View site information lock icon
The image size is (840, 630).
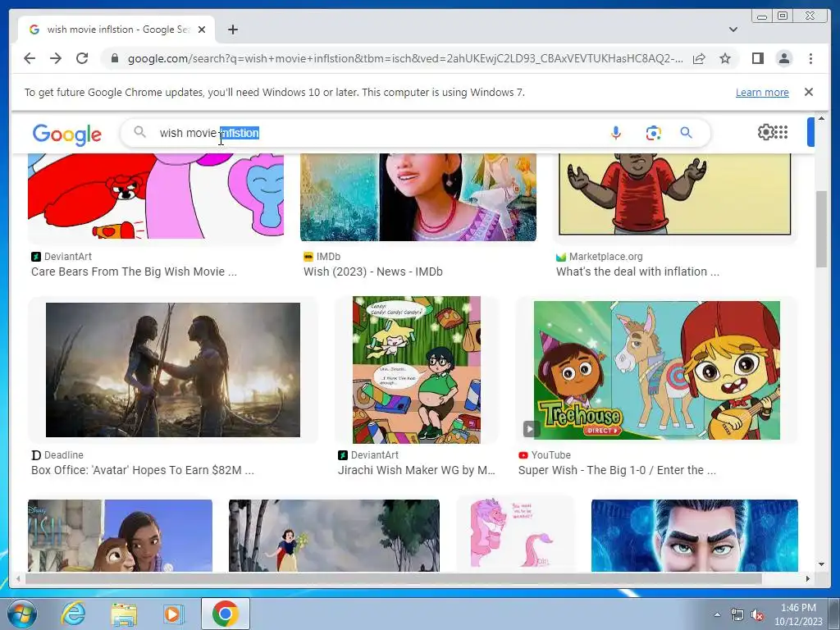114,58
